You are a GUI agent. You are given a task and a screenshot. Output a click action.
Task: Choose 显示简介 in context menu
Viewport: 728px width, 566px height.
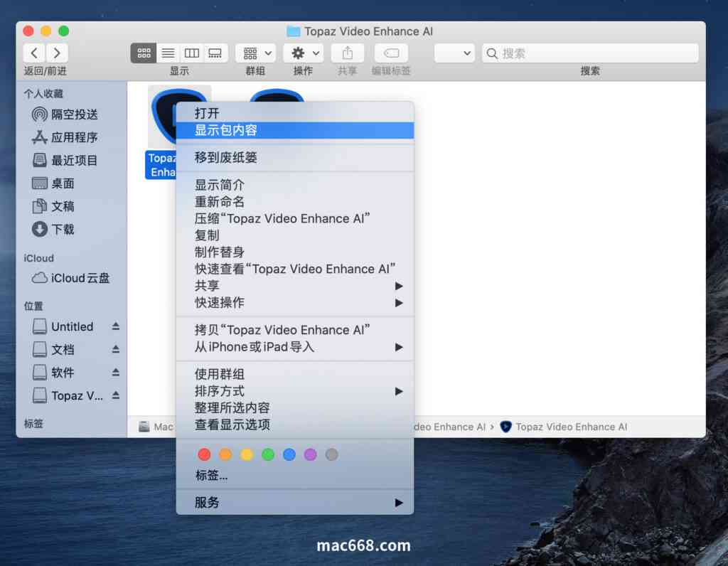[x=295, y=185]
